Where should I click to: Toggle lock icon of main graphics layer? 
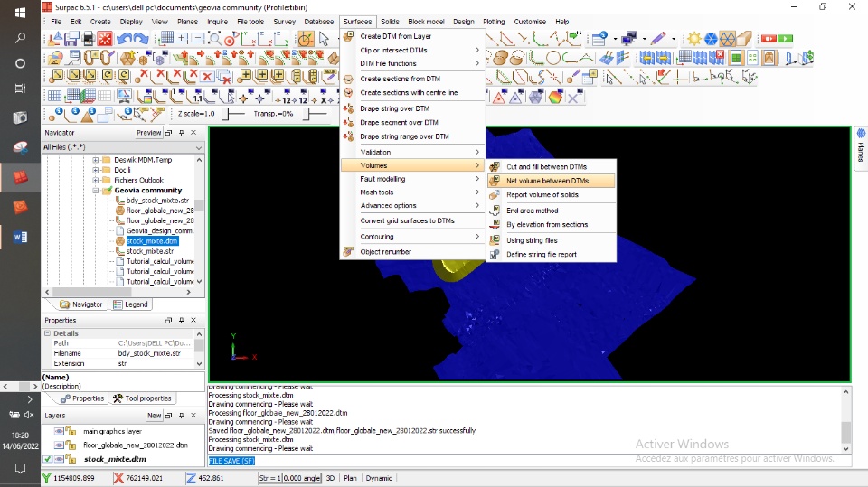(71, 431)
